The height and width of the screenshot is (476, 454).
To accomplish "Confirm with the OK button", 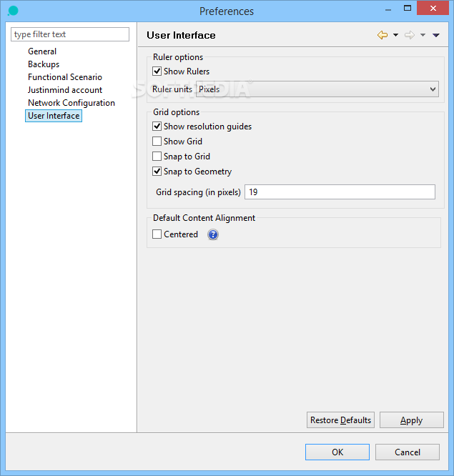I will click(x=337, y=452).
